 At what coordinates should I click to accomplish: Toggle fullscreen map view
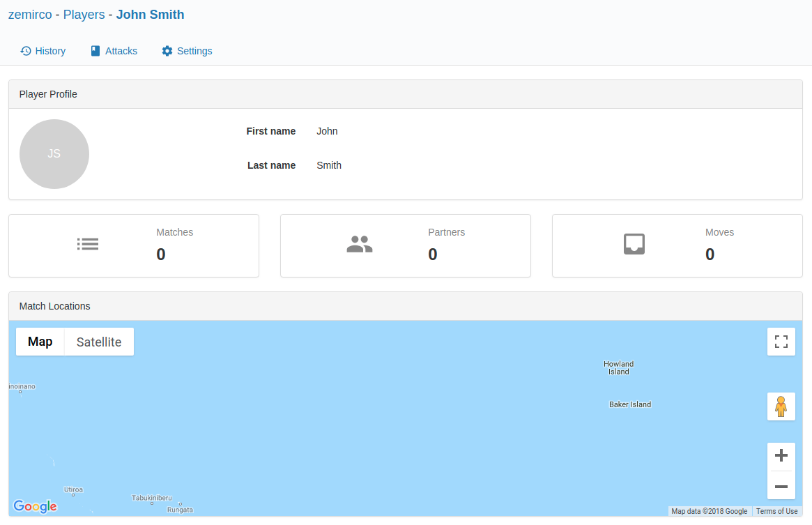(781, 342)
